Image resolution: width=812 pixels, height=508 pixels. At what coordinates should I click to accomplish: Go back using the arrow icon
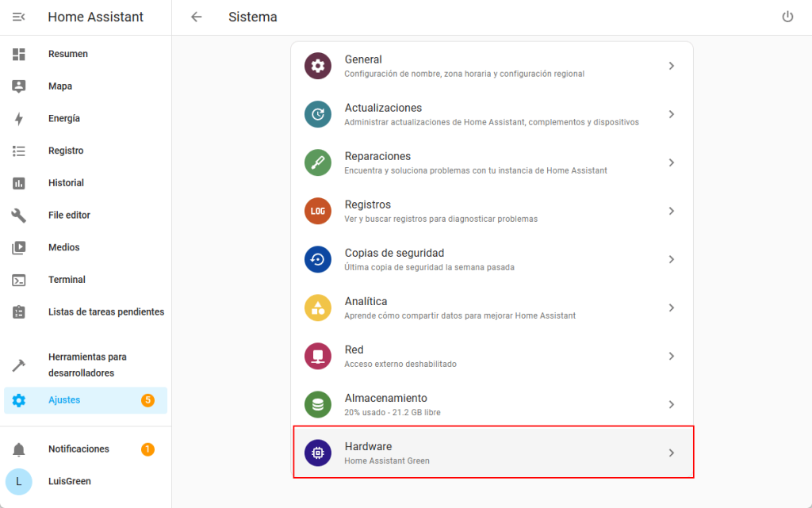pos(197,17)
